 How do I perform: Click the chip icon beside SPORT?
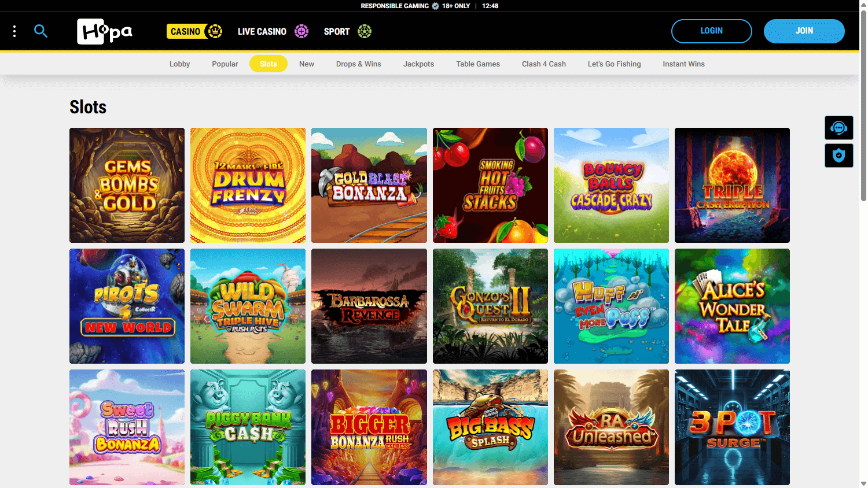tap(364, 31)
